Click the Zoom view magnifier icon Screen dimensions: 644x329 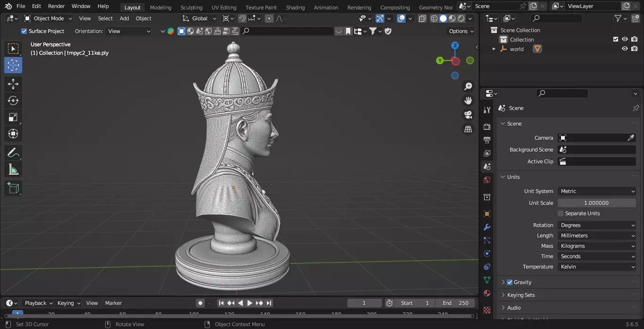(468, 86)
